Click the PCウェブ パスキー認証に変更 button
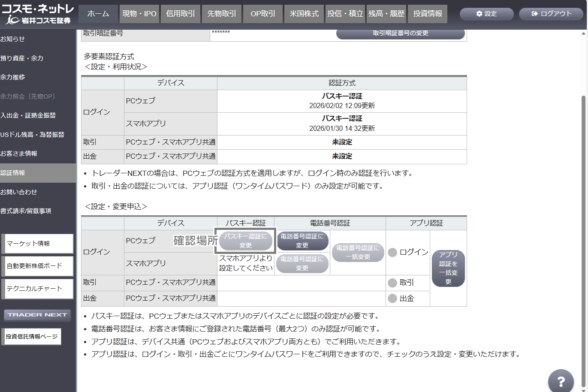 245,241
